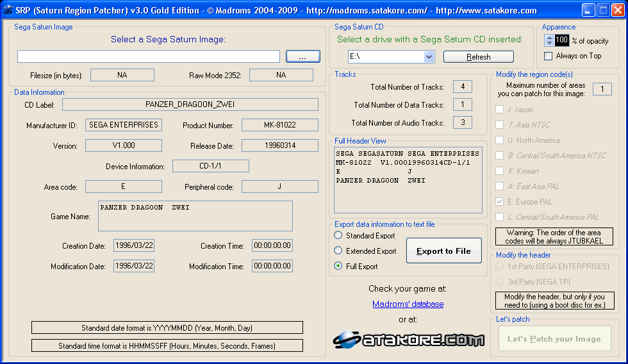
Task: Click the SRP app icon in title bar
Action: tap(8, 10)
